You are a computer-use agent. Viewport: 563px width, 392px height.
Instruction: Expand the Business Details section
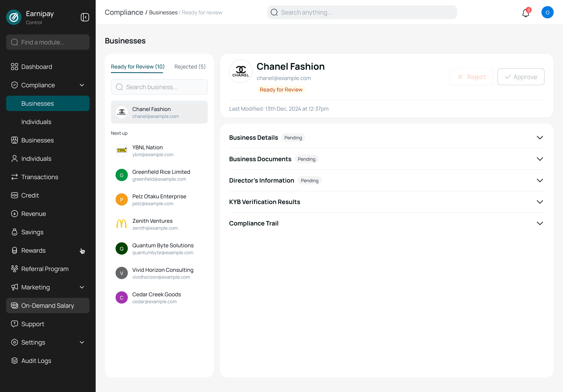coord(540,138)
